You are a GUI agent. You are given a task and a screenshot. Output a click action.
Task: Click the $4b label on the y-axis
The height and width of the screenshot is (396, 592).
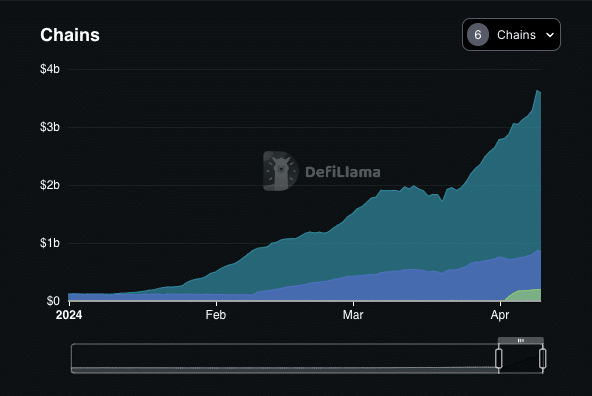[x=50, y=69]
